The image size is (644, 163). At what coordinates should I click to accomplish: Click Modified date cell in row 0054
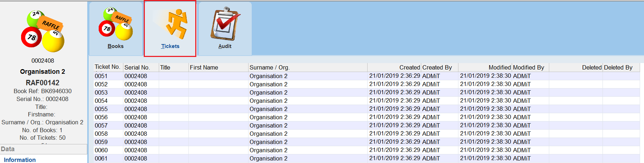coord(485,101)
